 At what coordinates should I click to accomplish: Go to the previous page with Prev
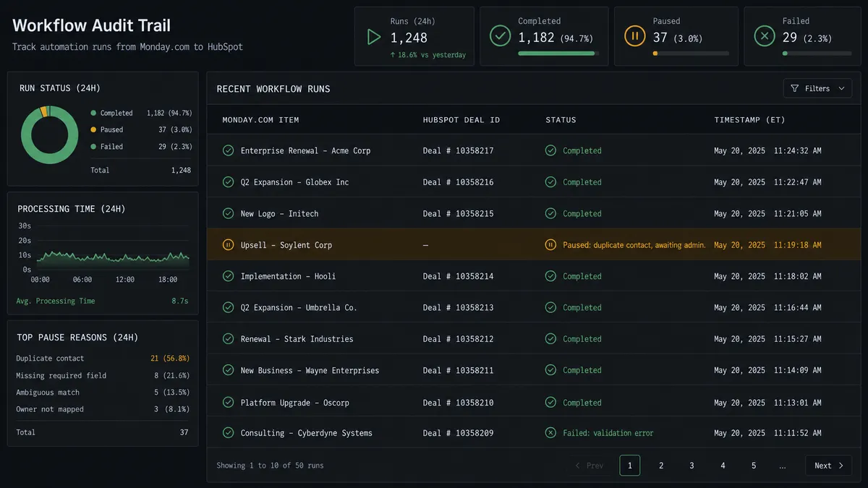click(590, 466)
